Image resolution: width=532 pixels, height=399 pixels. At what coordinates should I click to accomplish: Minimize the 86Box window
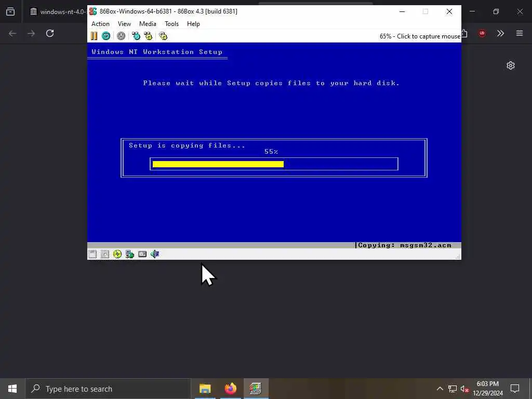coord(402,11)
